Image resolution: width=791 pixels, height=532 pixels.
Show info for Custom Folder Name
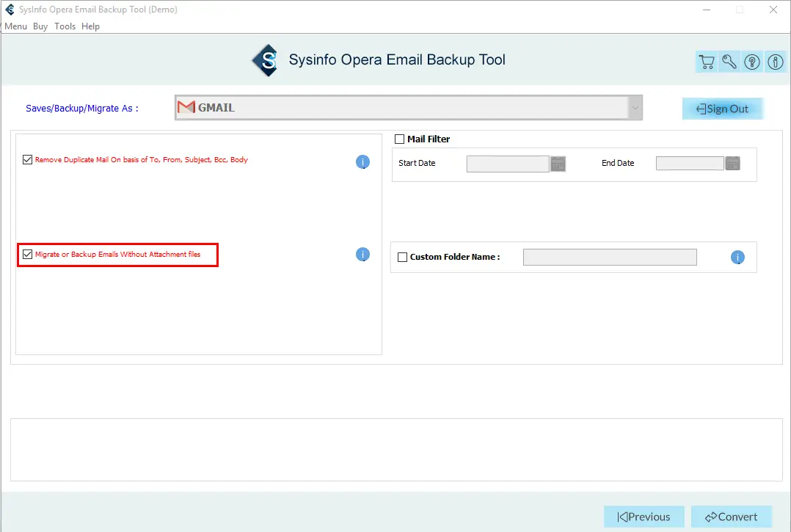[737, 258]
